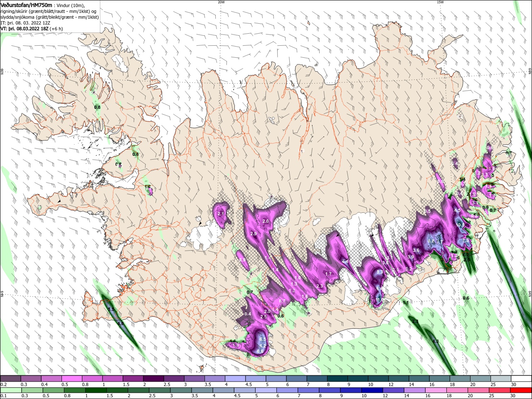Click the 1.1 value off the south coast

point(406,303)
